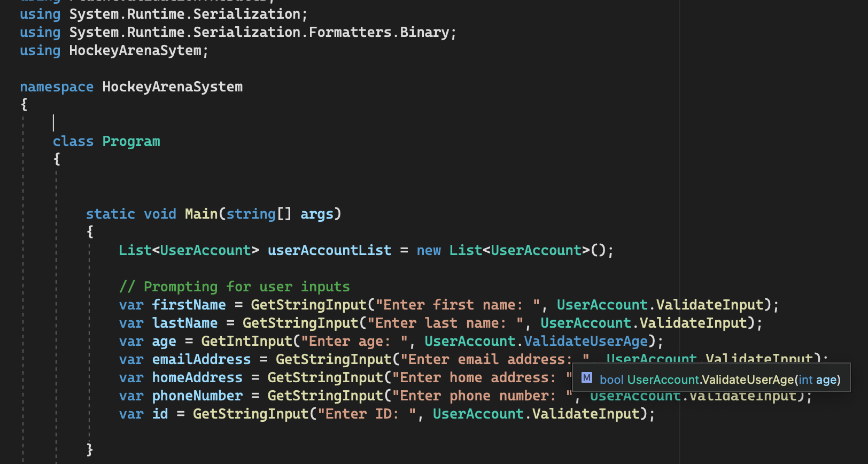Click the 'age' variable name
Screen dimensions: 868x464
point(164,342)
